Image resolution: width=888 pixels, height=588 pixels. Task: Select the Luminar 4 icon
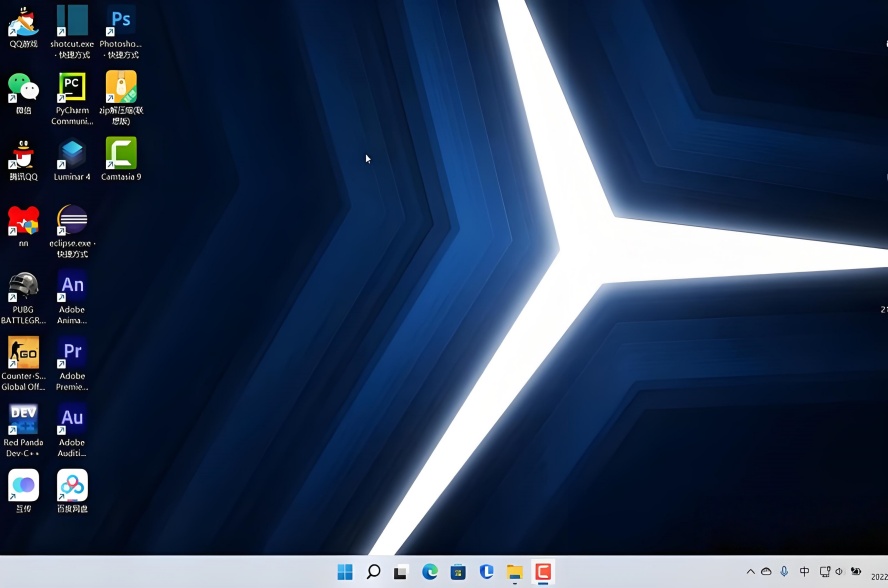coord(72,154)
